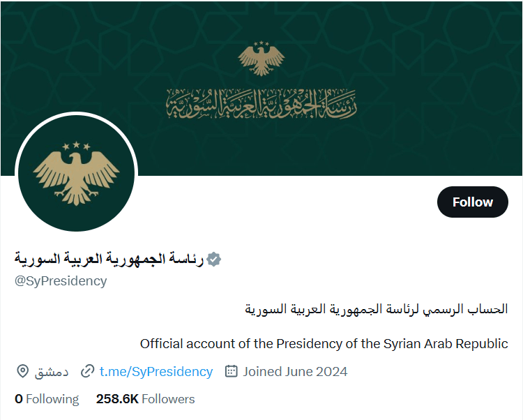This screenshot has width=523, height=420.
Task: Click the Follow button
Action: (472, 202)
